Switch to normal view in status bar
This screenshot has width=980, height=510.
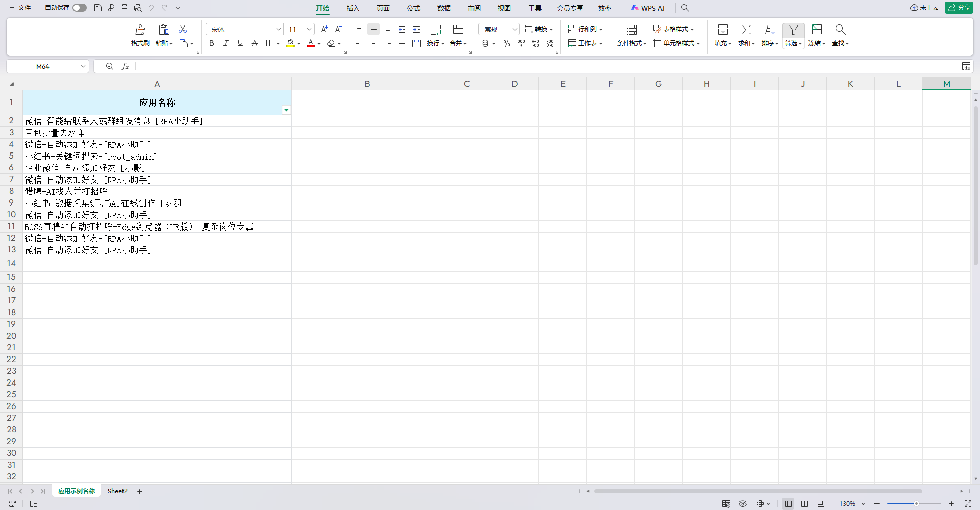click(x=788, y=504)
